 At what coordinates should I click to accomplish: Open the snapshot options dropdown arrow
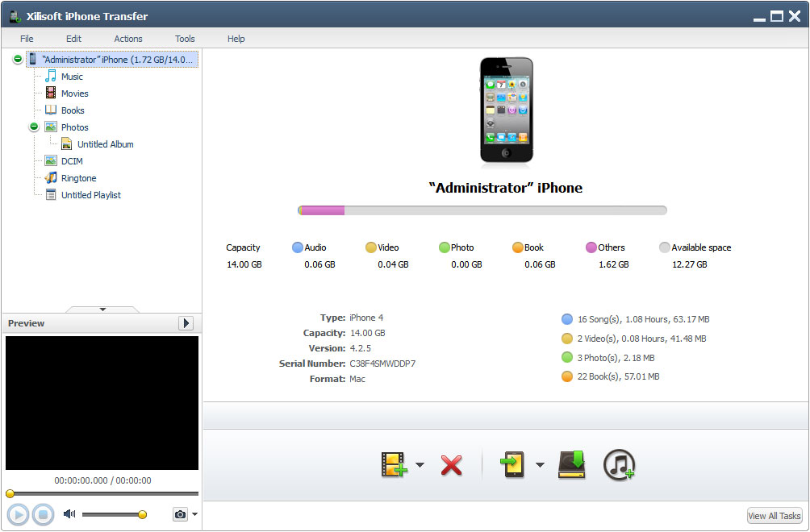[x=194, y=514]
